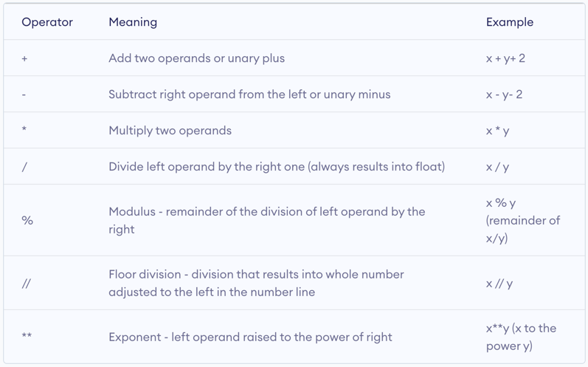Select the double asterisk exponent operator
Viewport: 588px width, 367px height.
pyautogui.click(x=27, y=337)
